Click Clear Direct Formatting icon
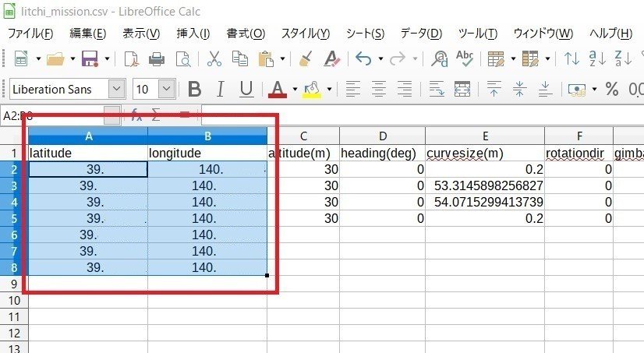The image size is (644, 353). [332, 58]
